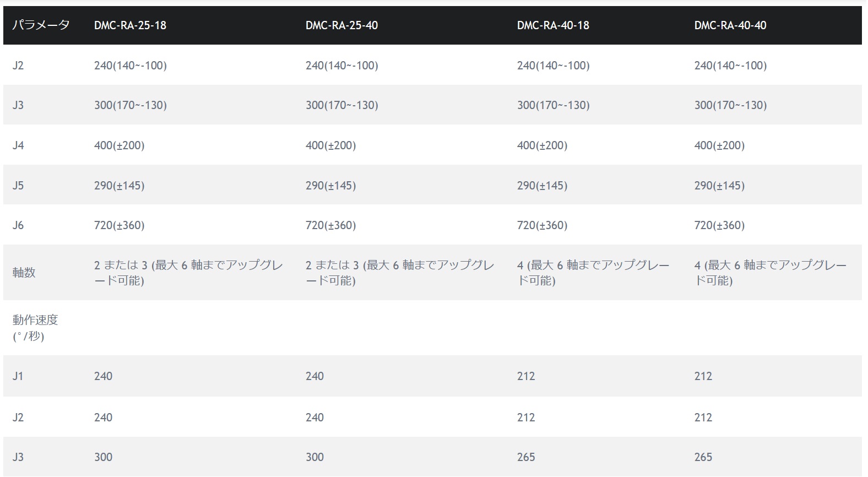
Task: Select 400(±200) in the DMC-RA-25-40 column
Action: 330,145
